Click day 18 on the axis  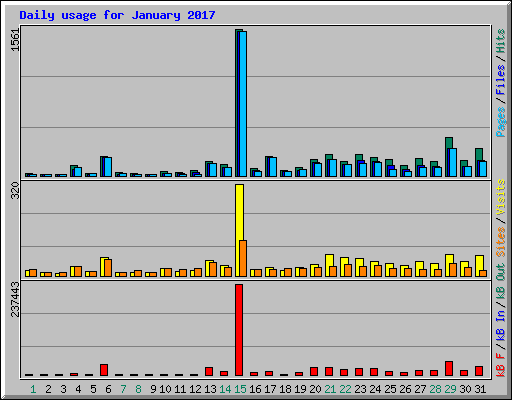click(285, 389)
